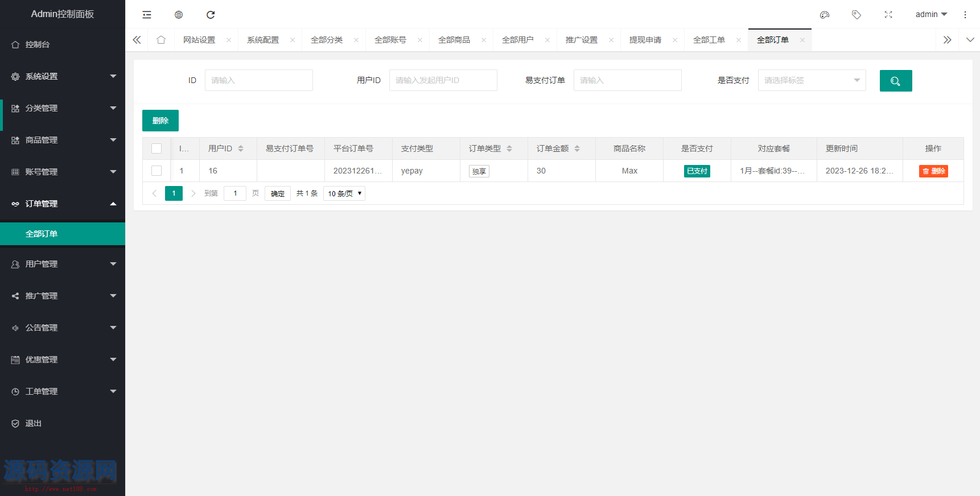The width and height of the screenshot is (980, 496).
Task: Expand the 系统设置 sidebar menu
Action: tap(63, 76)
